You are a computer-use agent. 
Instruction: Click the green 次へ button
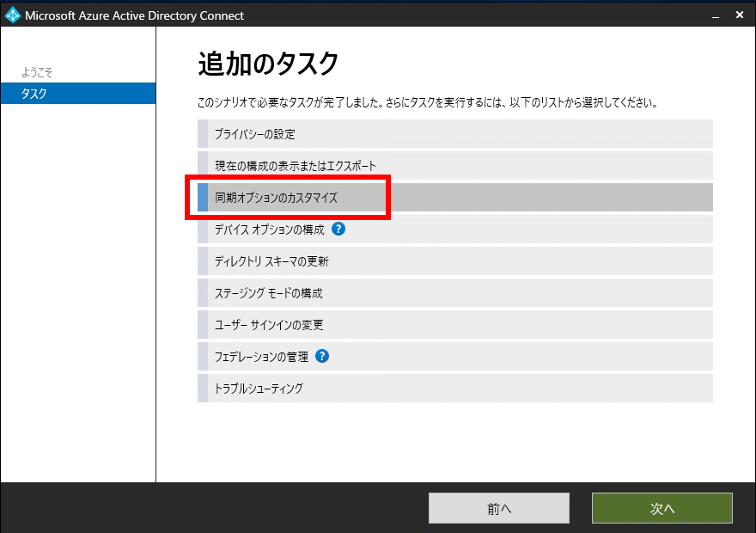(x=662, y=508)
